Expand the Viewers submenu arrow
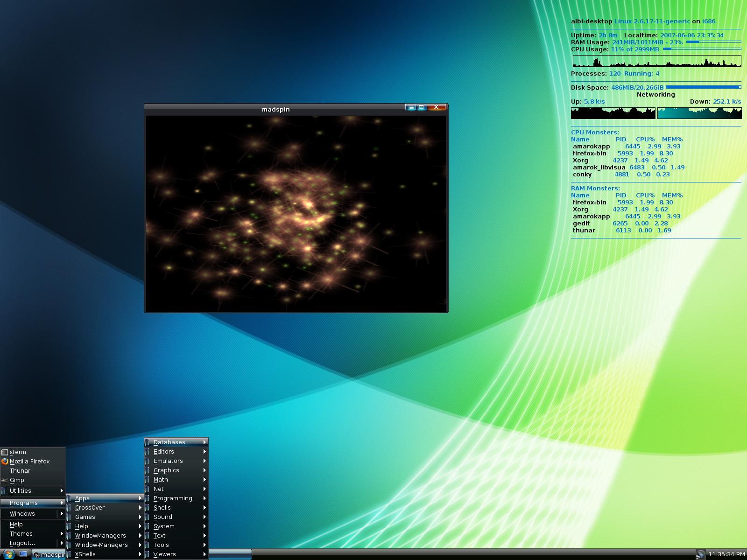 click(204, 554)
